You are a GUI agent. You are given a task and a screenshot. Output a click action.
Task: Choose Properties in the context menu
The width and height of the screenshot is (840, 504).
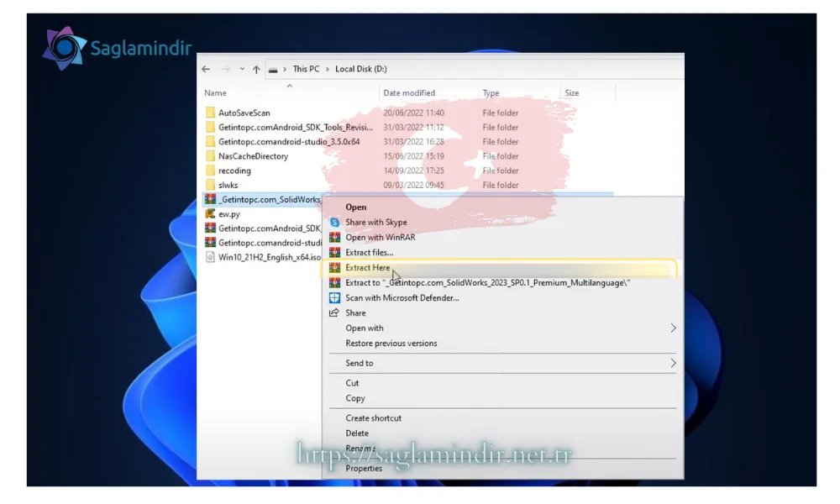(363, 469)
